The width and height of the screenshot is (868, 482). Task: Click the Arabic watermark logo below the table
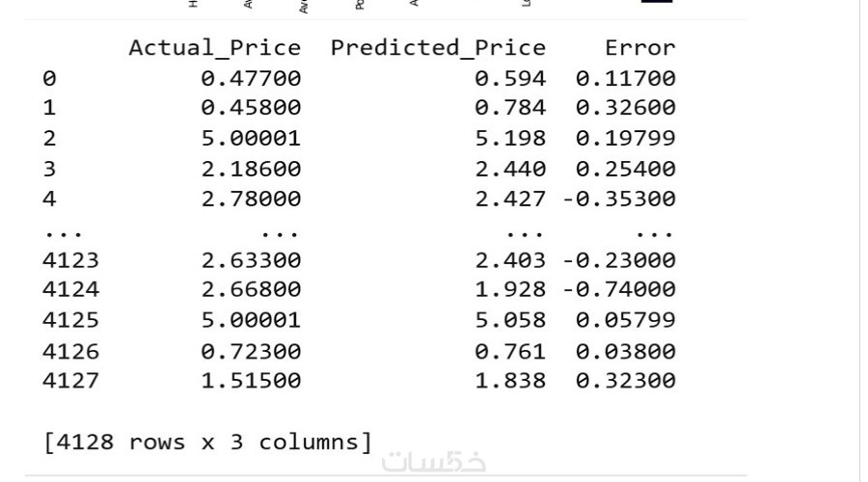tap(434, 462)
